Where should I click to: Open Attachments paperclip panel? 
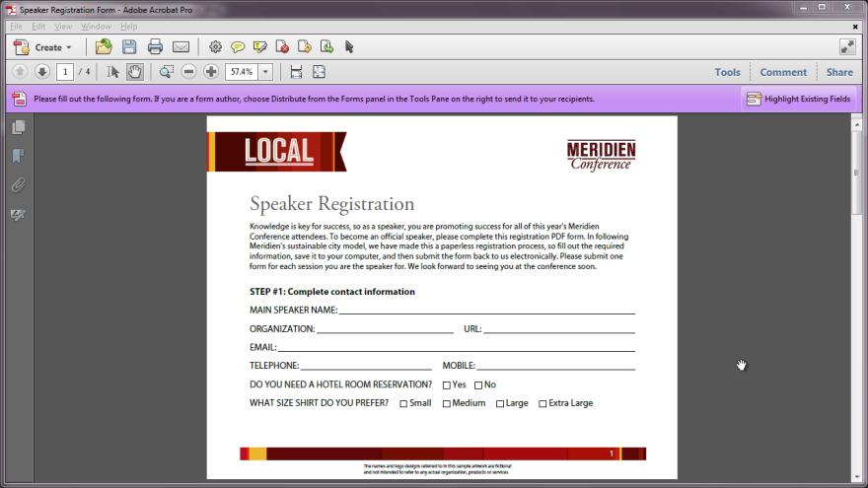click(x=19, y=184)
